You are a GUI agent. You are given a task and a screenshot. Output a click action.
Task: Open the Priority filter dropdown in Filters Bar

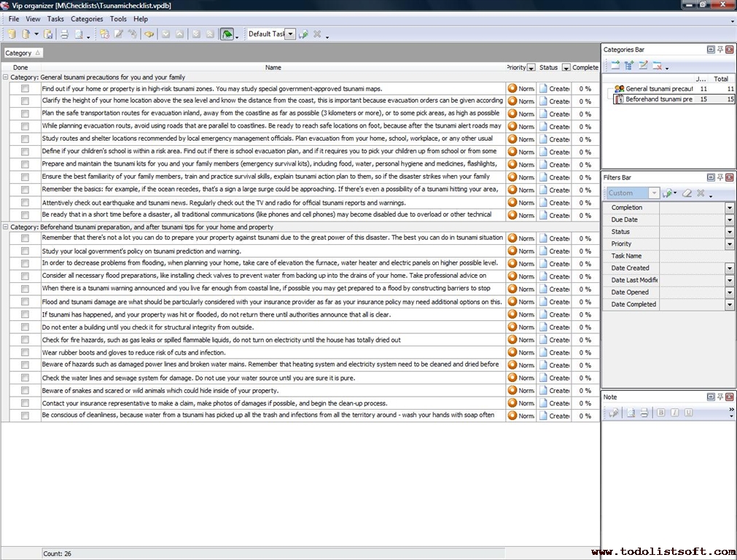(x=729, y=244)
